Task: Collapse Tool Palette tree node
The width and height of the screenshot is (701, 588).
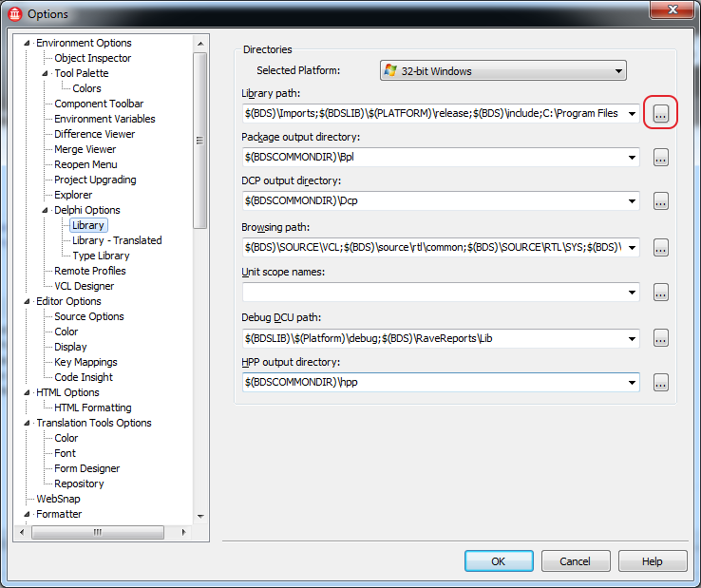Action: tap(45, 73)
